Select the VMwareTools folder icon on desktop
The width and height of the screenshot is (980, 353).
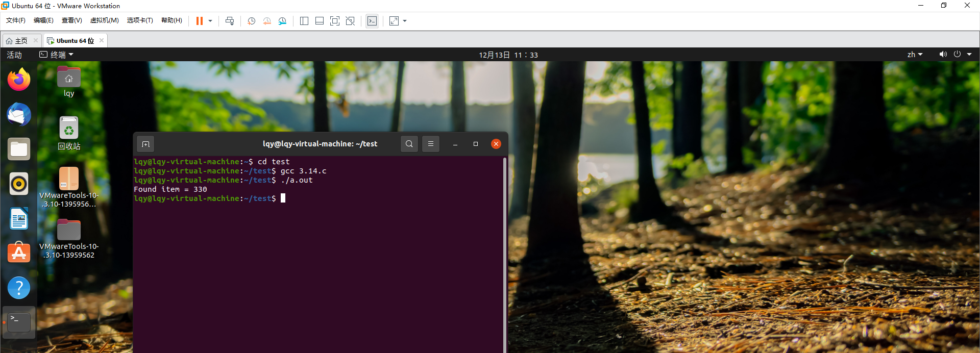69,239
